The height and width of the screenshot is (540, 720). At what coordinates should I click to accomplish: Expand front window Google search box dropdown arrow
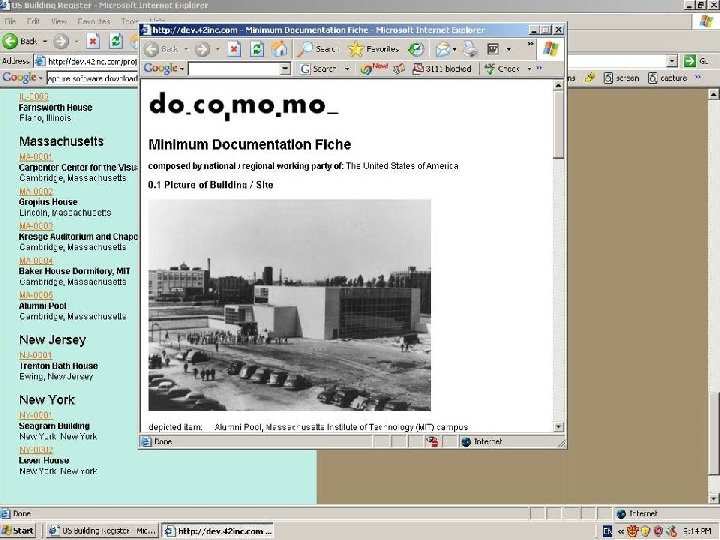[284, 69]
